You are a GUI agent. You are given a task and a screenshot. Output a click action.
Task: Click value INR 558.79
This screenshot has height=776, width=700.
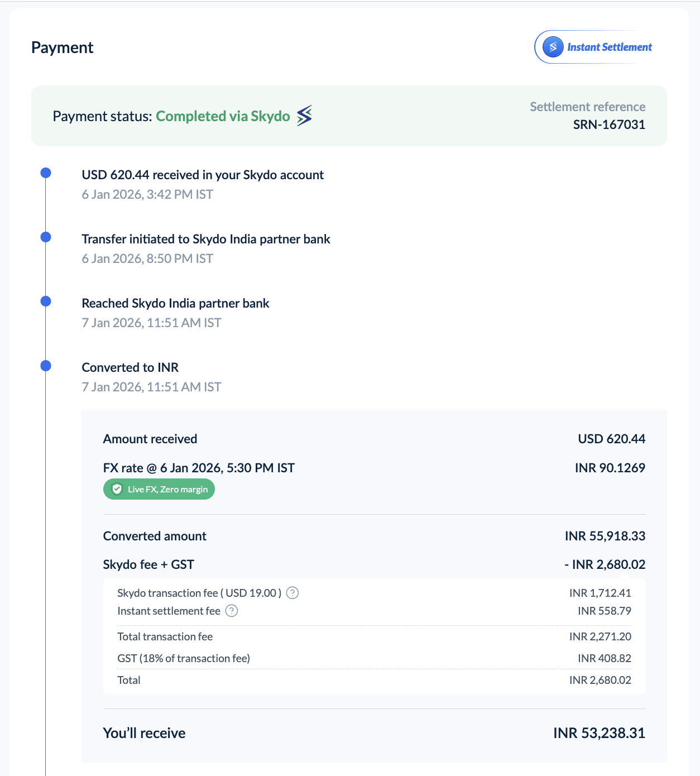pos(605,611)
